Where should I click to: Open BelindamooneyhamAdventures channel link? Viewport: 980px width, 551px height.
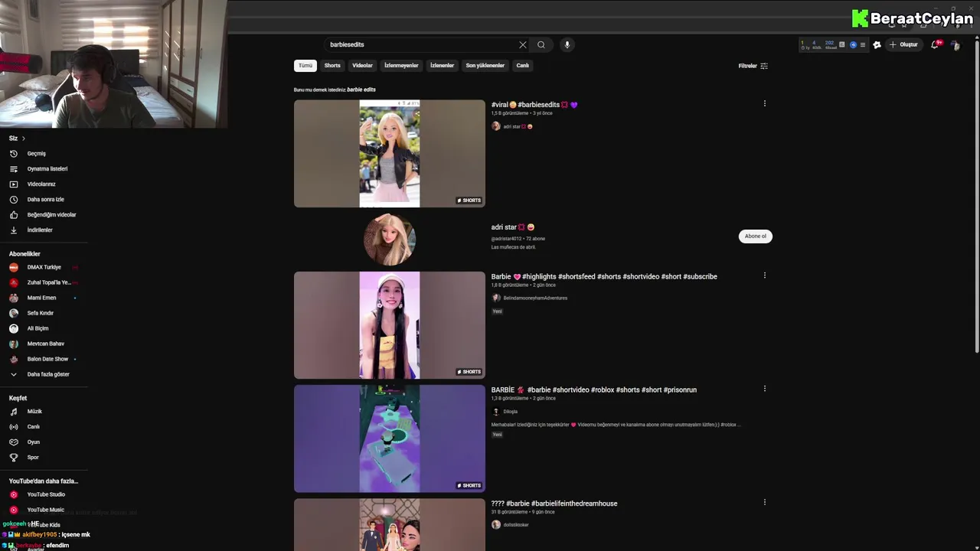click(535, 298)
